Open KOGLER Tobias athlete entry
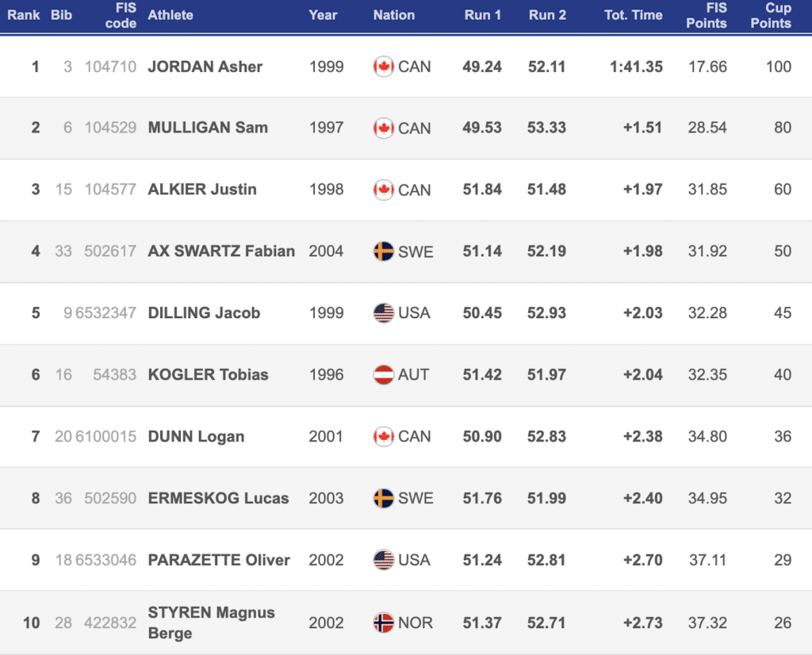The height and width of the screenshot is (655, 812). click(208, 374)
